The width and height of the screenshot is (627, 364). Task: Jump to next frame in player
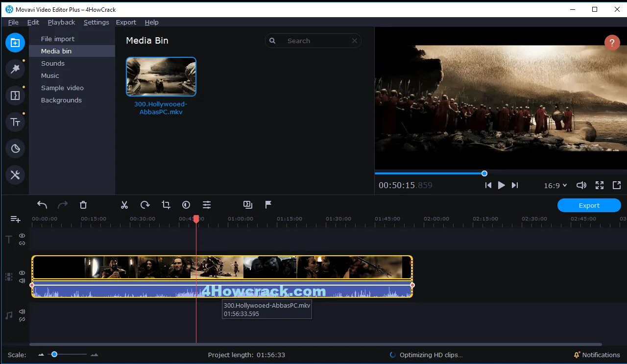click(515, 185)
